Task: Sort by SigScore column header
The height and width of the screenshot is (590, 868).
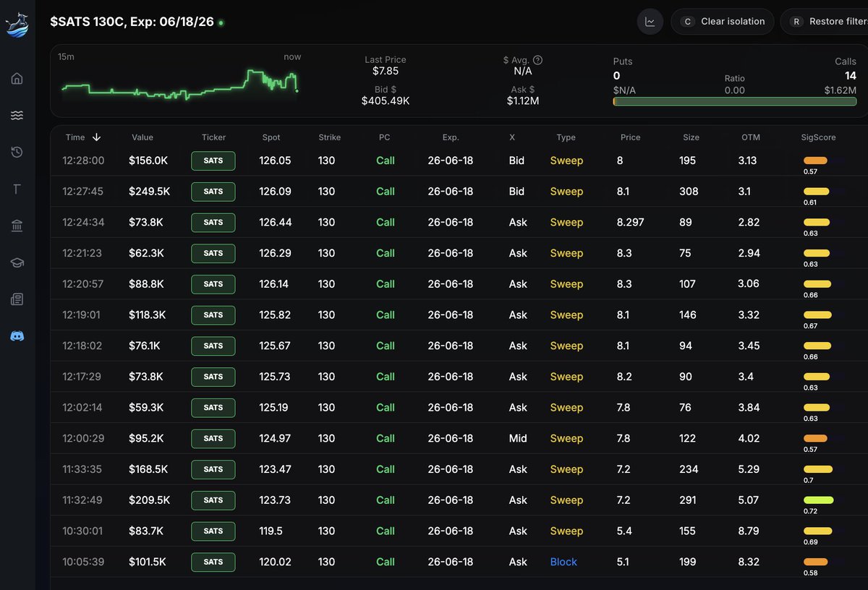Action: click(x=818, y=137)
